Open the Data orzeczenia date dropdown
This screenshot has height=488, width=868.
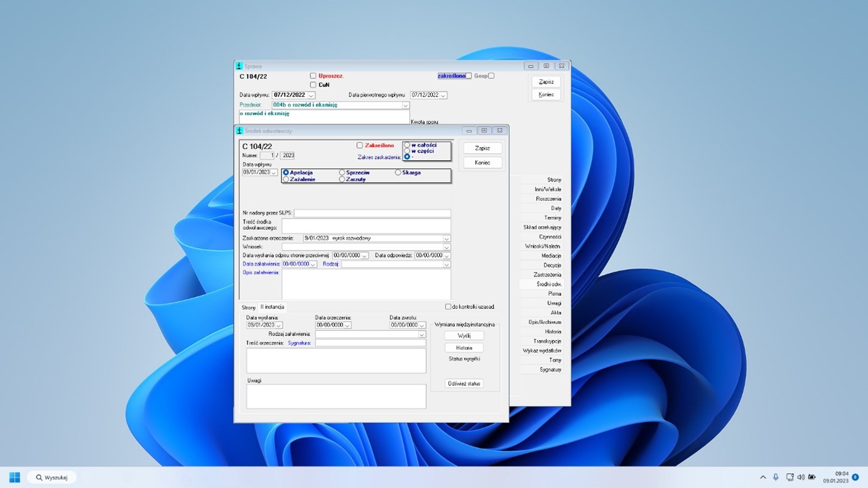pos(347,325)
